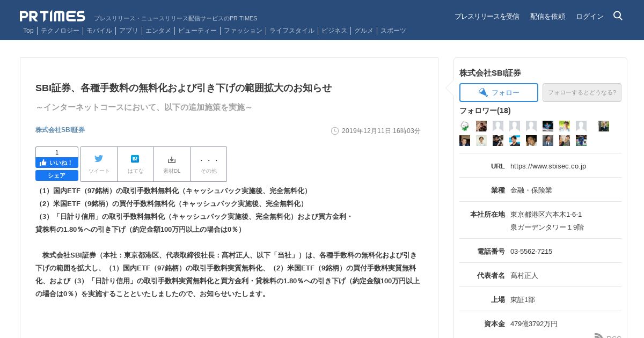Viewport: 644px width, 338px height.
Task: Click the white mascot follower avatar
Action: pyautogui.click(x=465, y=126)
